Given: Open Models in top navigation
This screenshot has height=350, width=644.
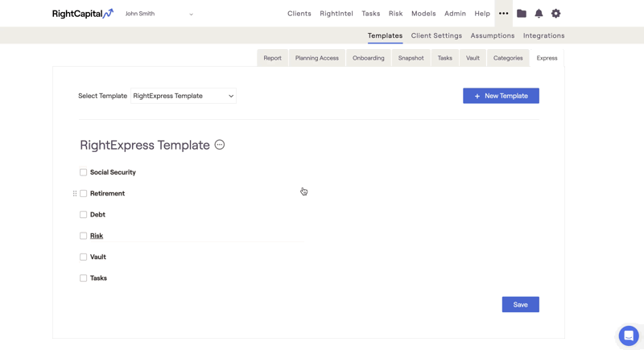Looking at the screenshot, I should 423,14.
